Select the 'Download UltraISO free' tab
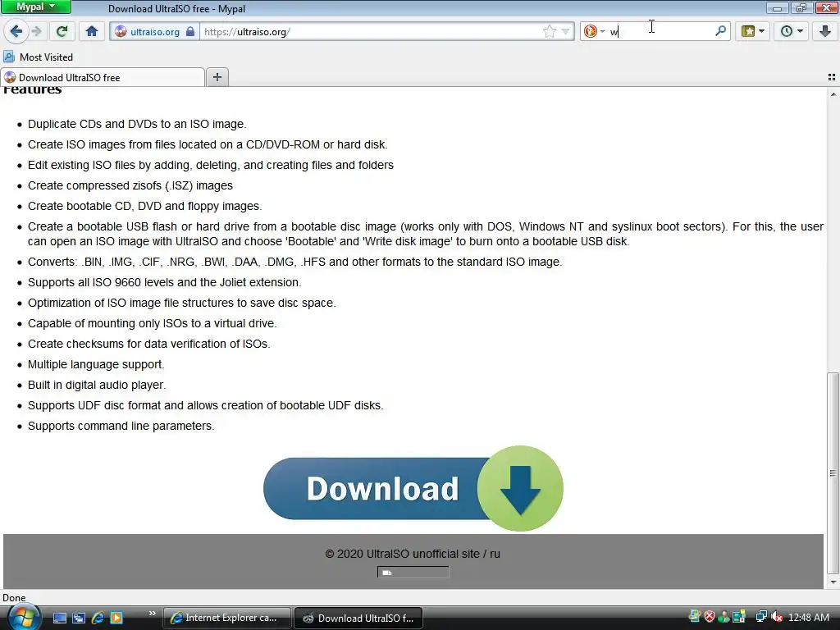The image size is (840, 630). pyautogui.click(x=103, y=78)
